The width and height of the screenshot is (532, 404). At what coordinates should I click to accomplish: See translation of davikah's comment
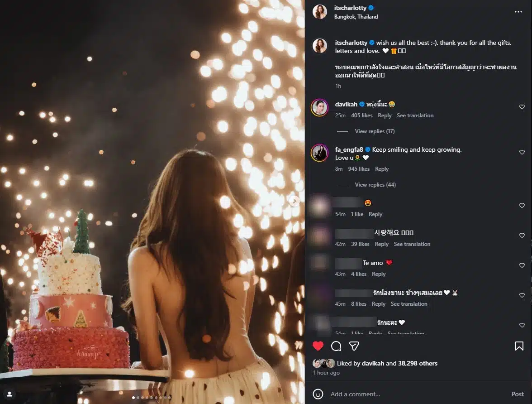tap(415, 115)
